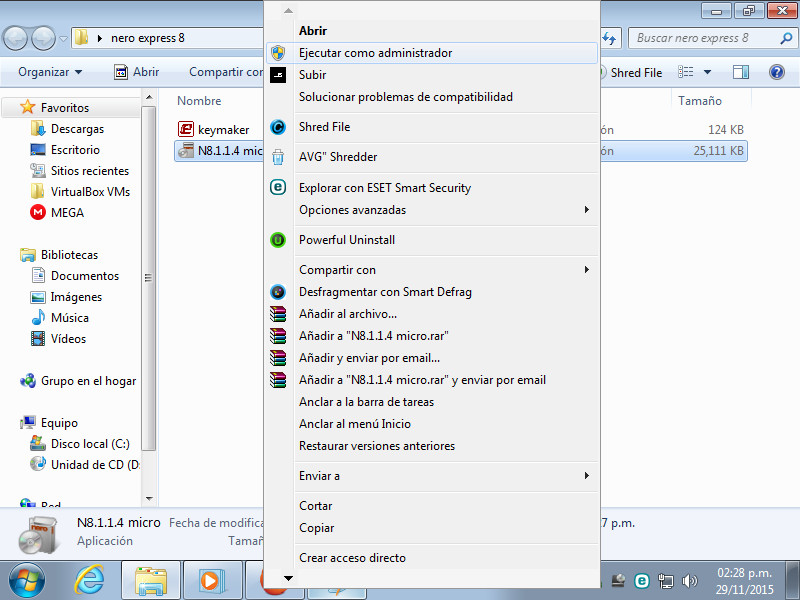
Task: Click the navigation pane scroll-down arrow
Action: [x=148, y=498]
